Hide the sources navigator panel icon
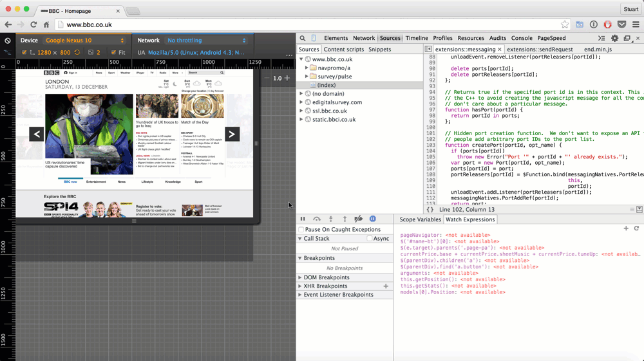This screenshot has width=644, height=361. [x=428, y=49]
